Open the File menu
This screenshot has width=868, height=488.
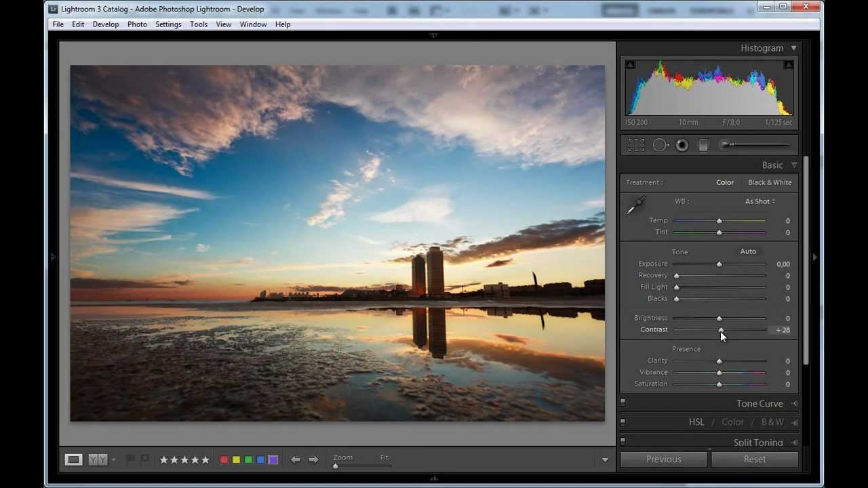coord(58,24)
